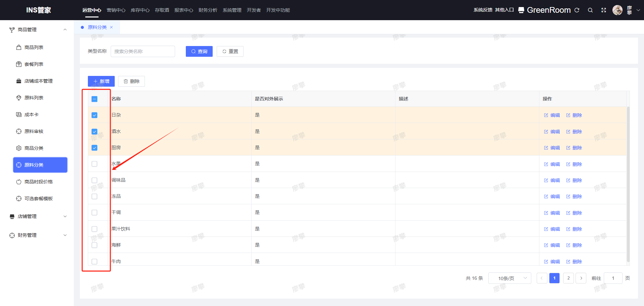This screenshot has width=644, height=306.
Task: Click the 新增 add button
Action: tap(101, 81)
